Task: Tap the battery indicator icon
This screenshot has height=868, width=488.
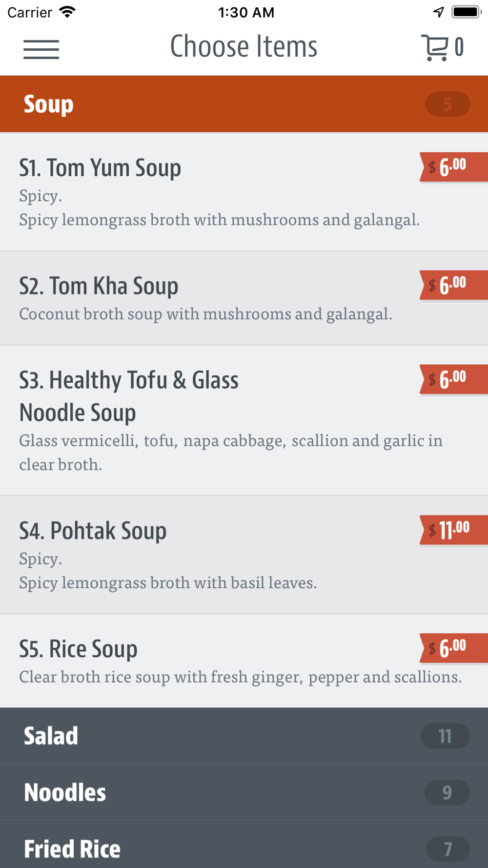Action: click(x=467, y=12)
